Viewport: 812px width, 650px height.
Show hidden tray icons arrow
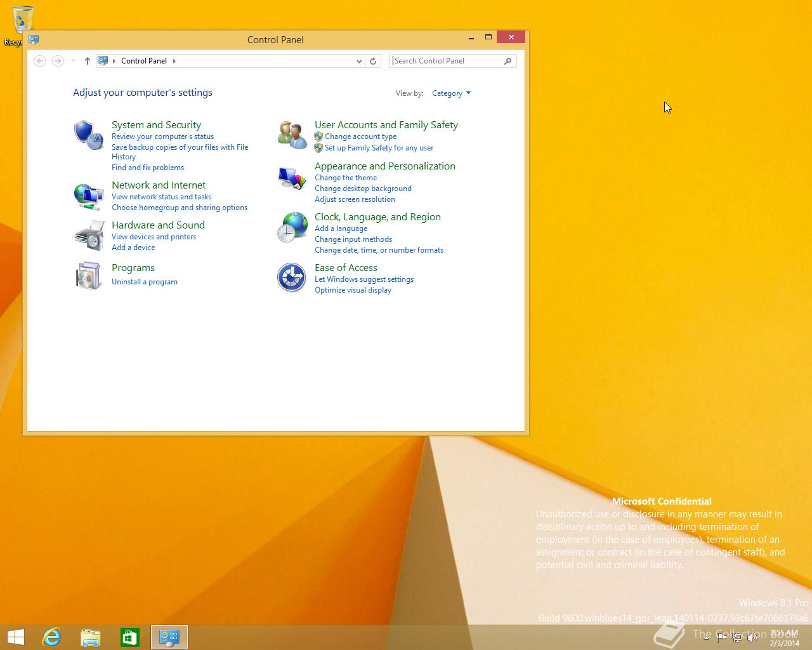(x=706, y=638)
